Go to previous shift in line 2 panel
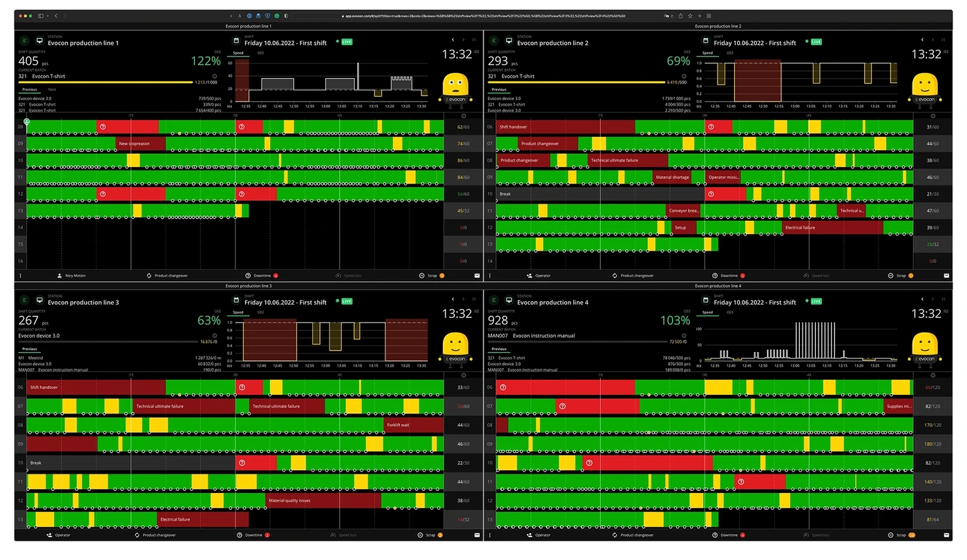 [923, 39]
